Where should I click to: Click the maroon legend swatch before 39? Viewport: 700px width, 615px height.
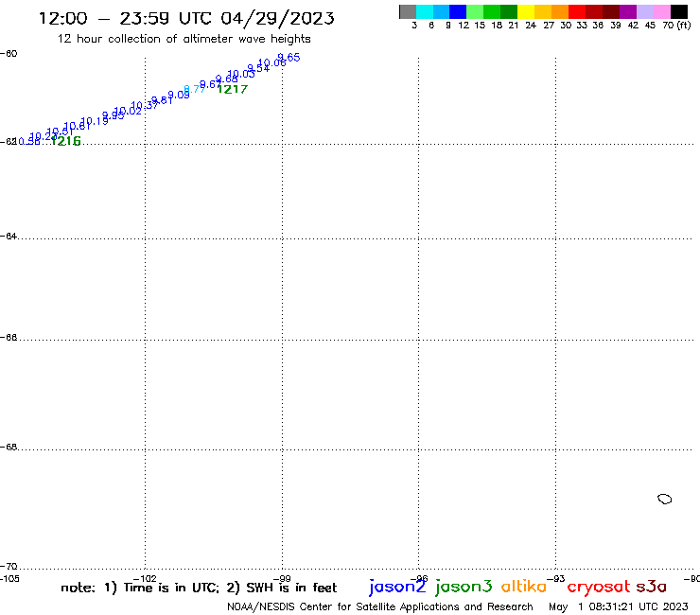tap(611, 11)
